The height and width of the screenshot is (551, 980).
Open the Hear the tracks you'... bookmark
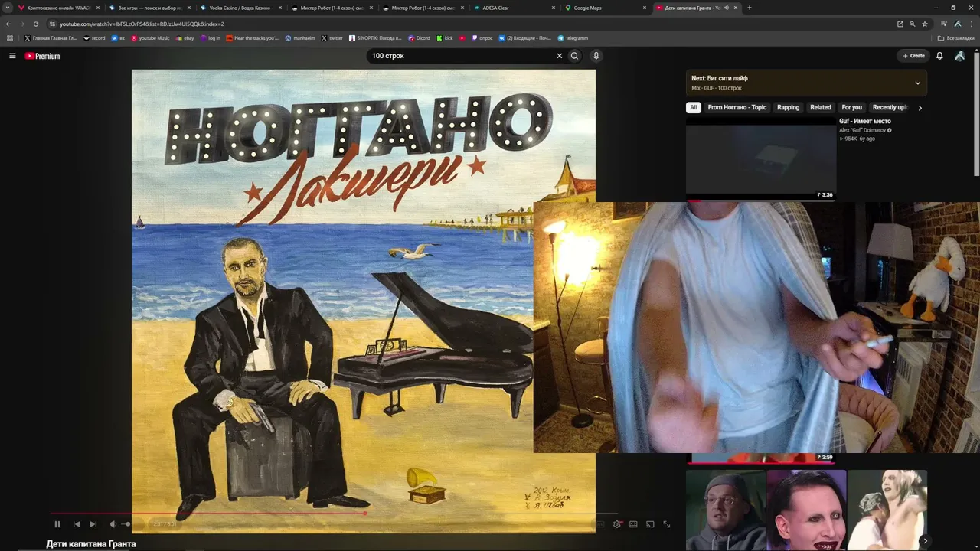[x=253, y=38]
